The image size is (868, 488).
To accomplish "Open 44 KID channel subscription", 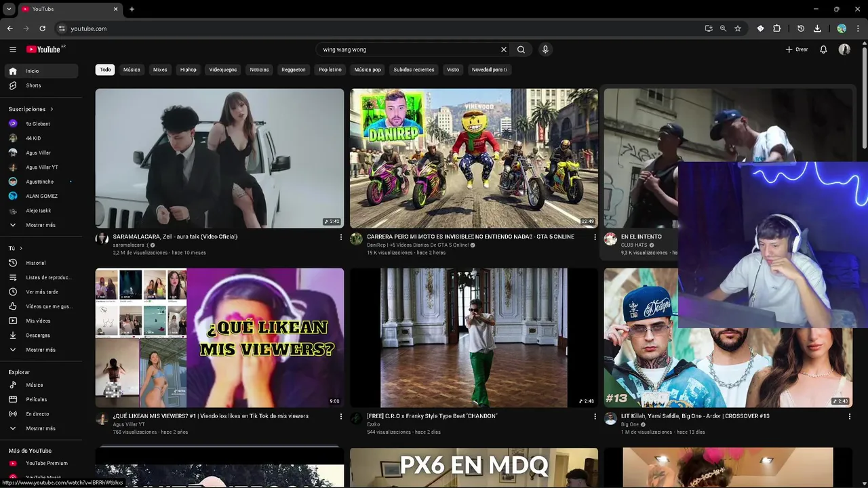I will (x=41, y=138).
